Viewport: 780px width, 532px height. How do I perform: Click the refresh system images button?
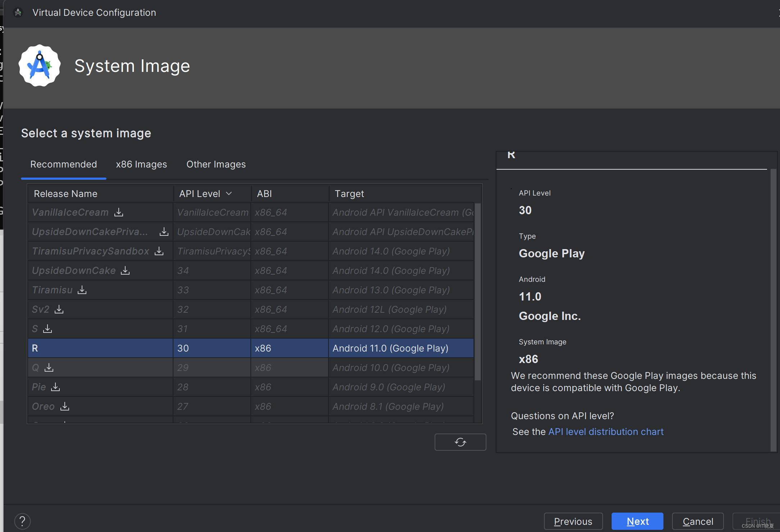point(460,442)
